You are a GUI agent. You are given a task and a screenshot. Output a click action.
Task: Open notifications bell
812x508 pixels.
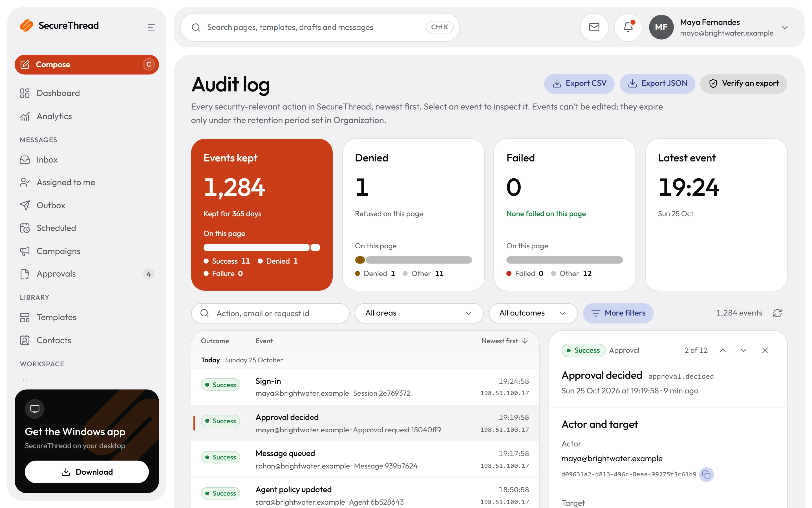628,27
